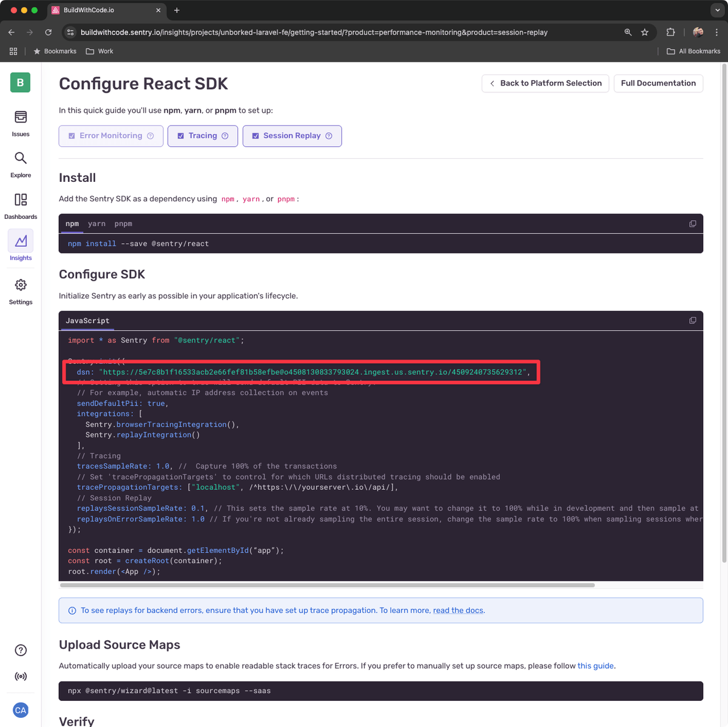The image size is (728, 727).
Task: Uncheck the Session Replay option
Action: coord(255,136)
